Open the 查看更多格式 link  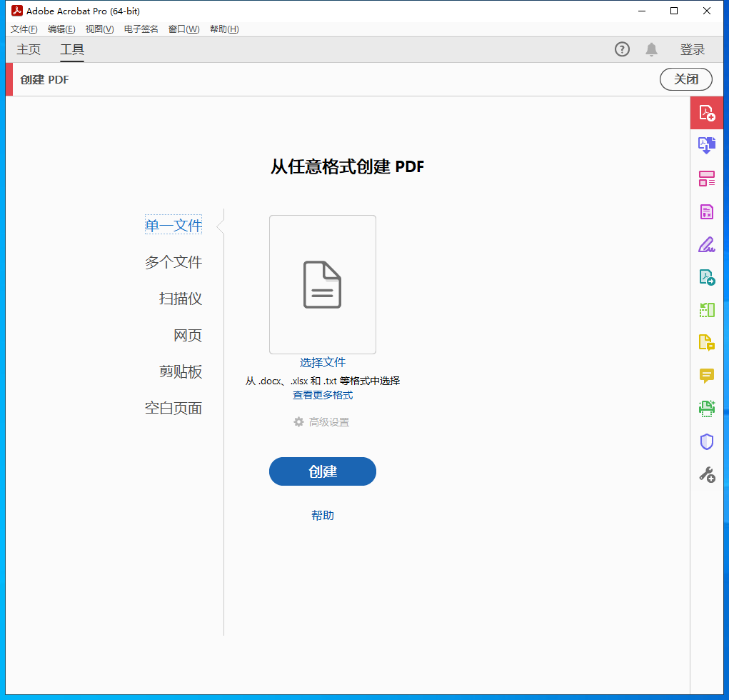pyautogui.click(x=323, y=395)
